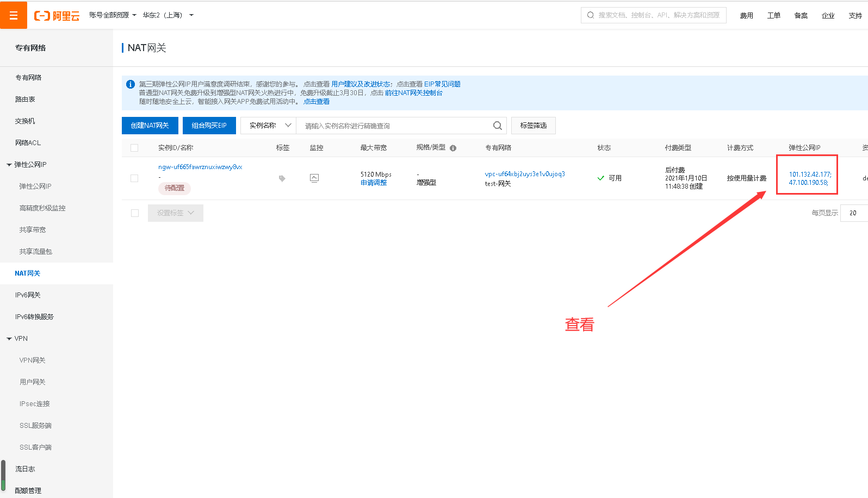Click the 点击查看 link in the banner's last line
This screenshot has height=498, width=868.
[317, 102]
